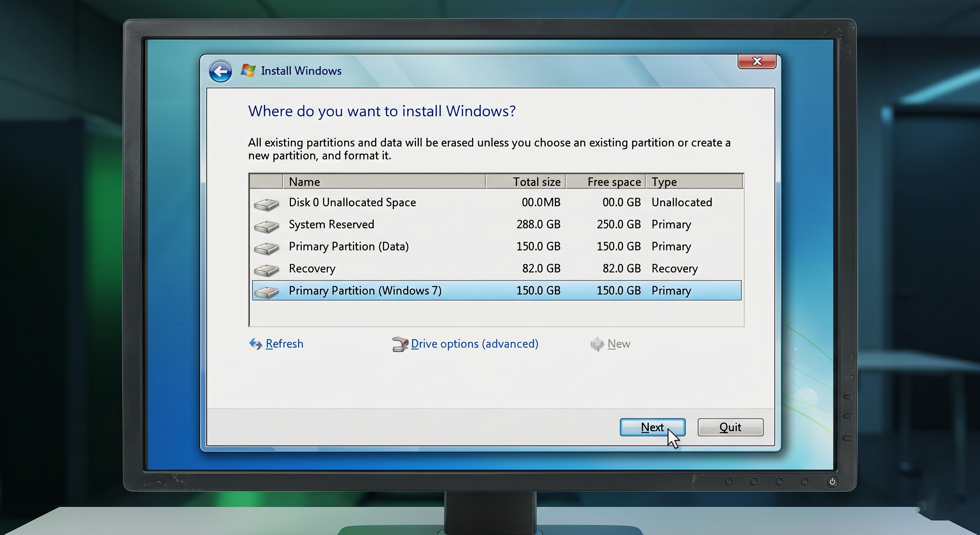
Task: Click the Windows flag logo in title bar
Action: [248, 70]
